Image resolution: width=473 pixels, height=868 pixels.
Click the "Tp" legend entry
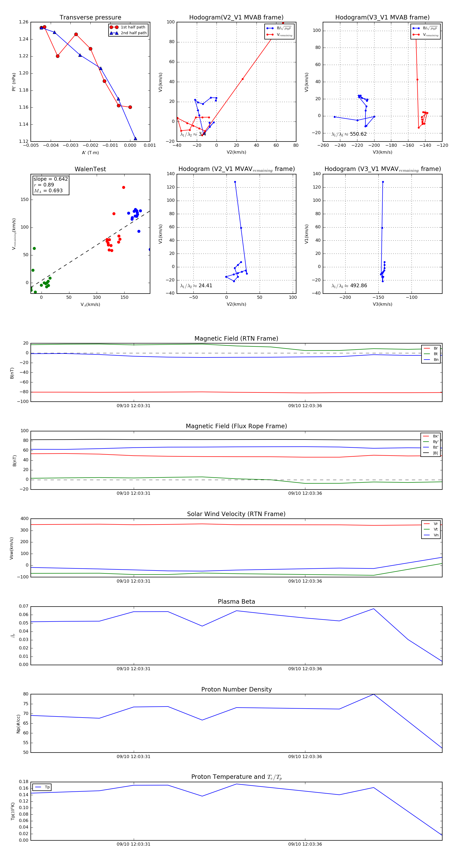42,787
